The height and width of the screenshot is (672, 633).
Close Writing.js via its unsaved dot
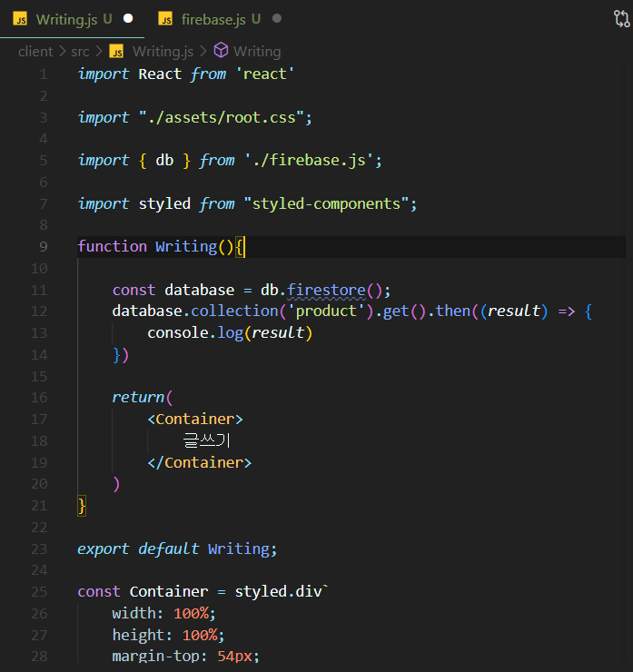tap(128, 19)
